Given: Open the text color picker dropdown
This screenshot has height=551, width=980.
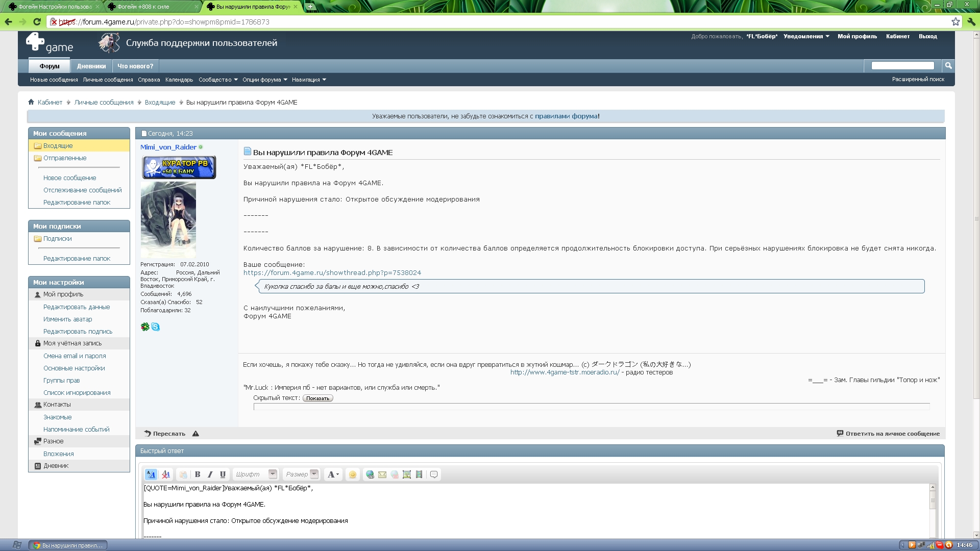Looking at the screenshot, I should pos(333,474).
